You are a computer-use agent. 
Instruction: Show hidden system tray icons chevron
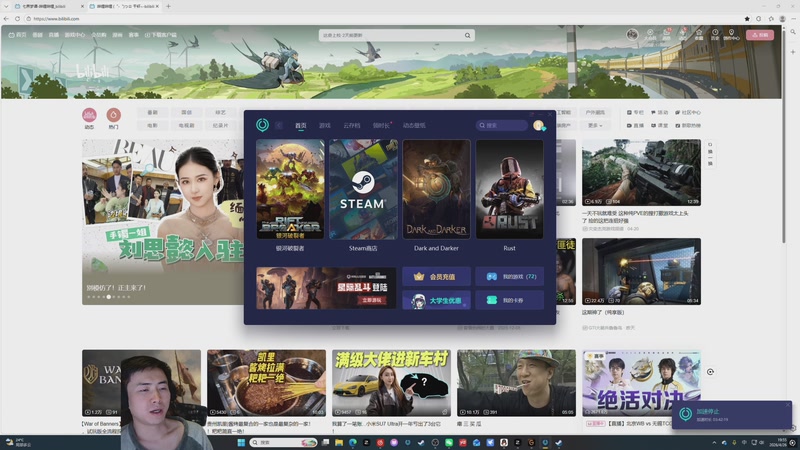click(714, 442)
